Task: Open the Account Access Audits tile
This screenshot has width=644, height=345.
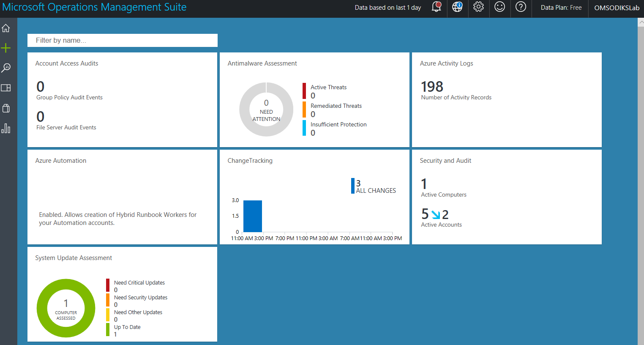Action: click(x=122, y=100)
